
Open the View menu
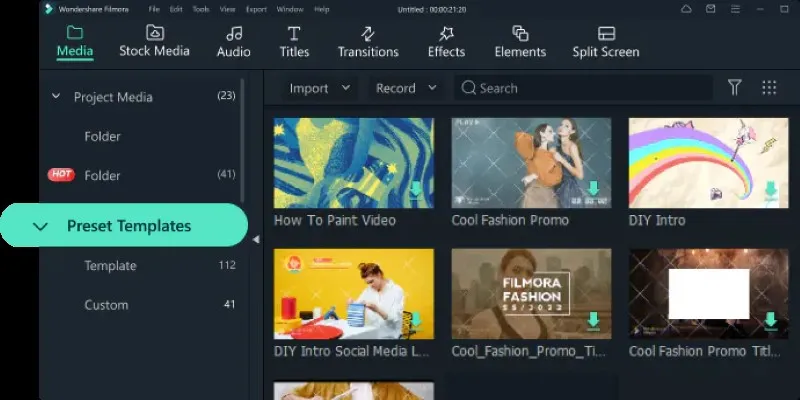(228, 9)
